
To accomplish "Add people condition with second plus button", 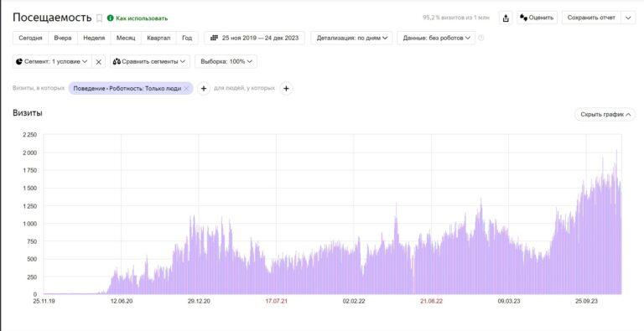I will tap(286, 88).
